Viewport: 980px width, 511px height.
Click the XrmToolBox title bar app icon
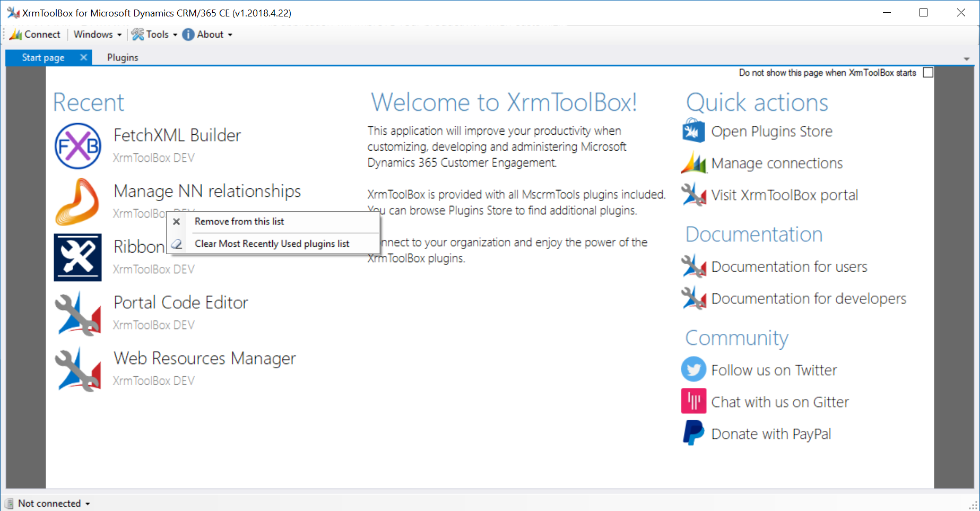tap(13, 13)
